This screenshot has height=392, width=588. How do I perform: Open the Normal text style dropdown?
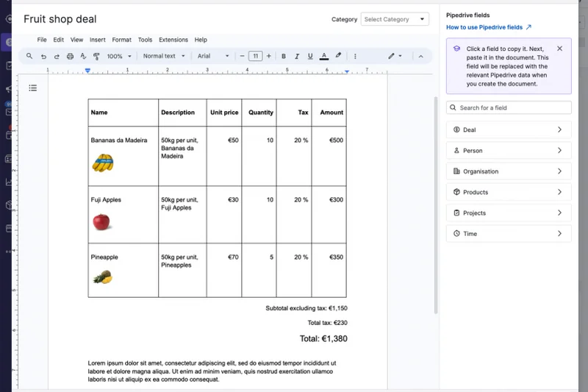(x=163, y=56)
